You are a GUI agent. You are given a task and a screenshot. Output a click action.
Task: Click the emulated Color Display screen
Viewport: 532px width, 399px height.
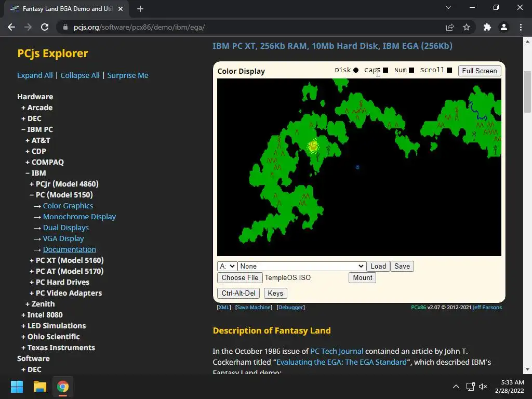tap(359, 167)
